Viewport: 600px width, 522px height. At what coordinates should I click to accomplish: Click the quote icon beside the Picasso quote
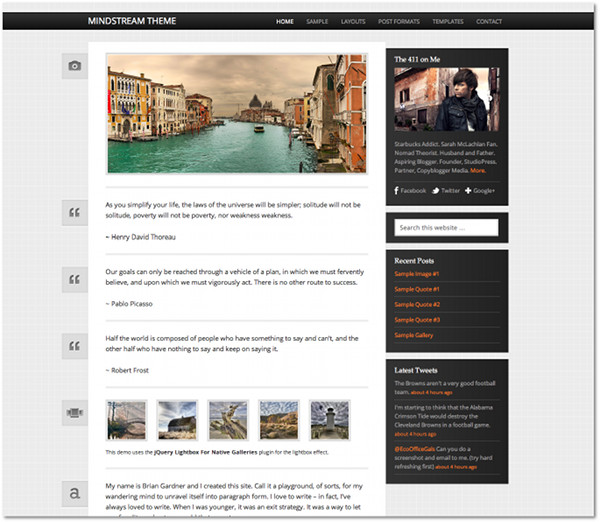coord(75,279)
